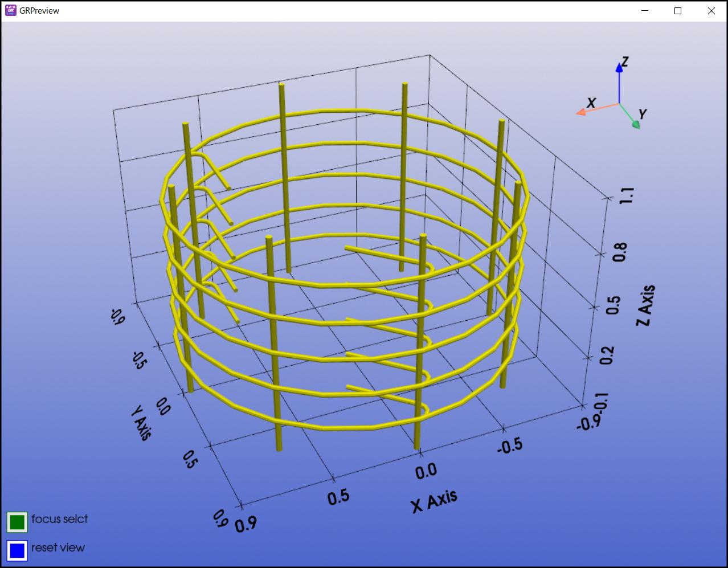The width and height of the screenshot is (728, 568).
Task: Click the 0.5 tick label on Y axis
Action: coord(190,459)
